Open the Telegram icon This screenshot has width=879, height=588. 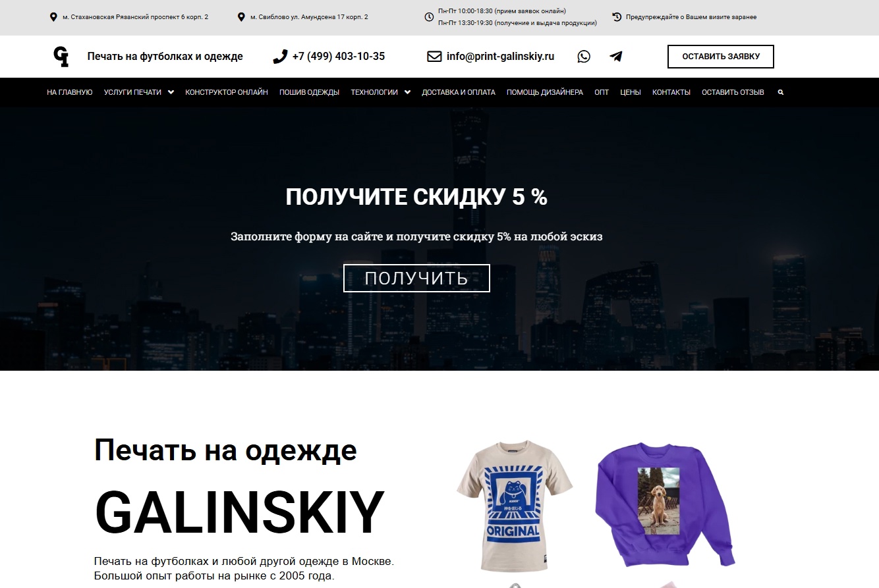tap(616, 57)
